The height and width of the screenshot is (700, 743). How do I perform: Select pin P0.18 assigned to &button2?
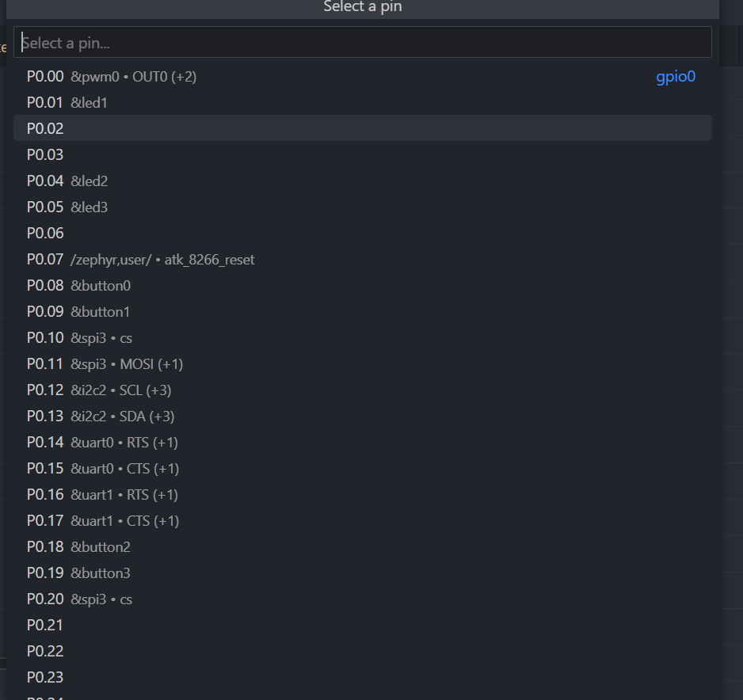(78, 547)
